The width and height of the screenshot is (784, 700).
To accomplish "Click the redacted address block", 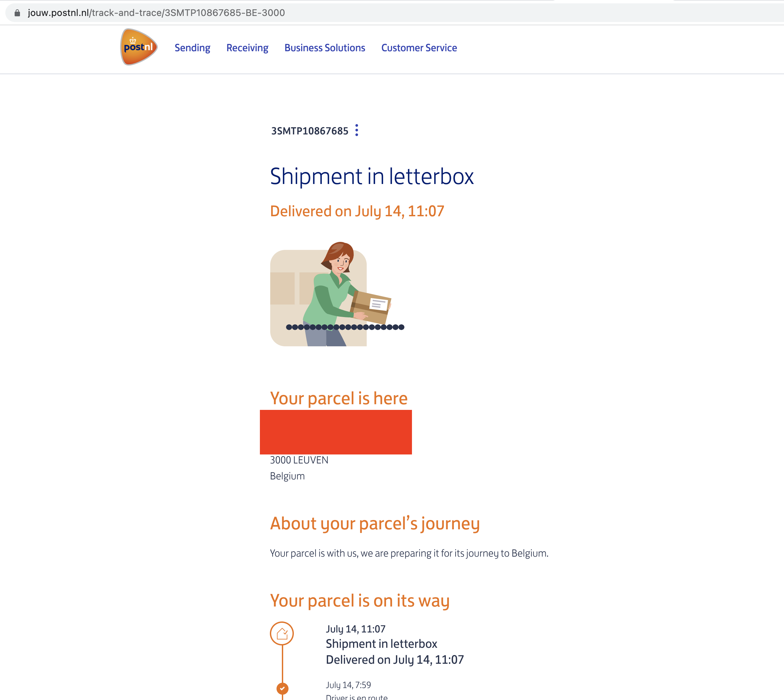I will tap(335, 432).
